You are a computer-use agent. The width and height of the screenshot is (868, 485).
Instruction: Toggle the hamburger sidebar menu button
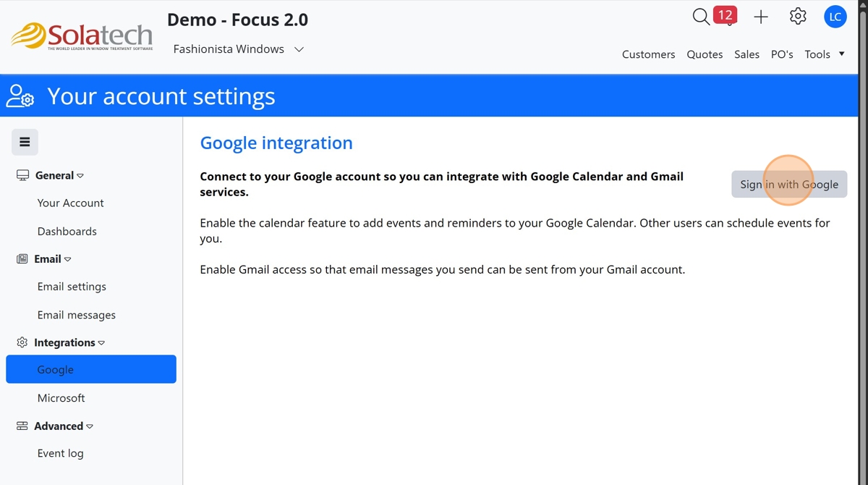point(25,142)
